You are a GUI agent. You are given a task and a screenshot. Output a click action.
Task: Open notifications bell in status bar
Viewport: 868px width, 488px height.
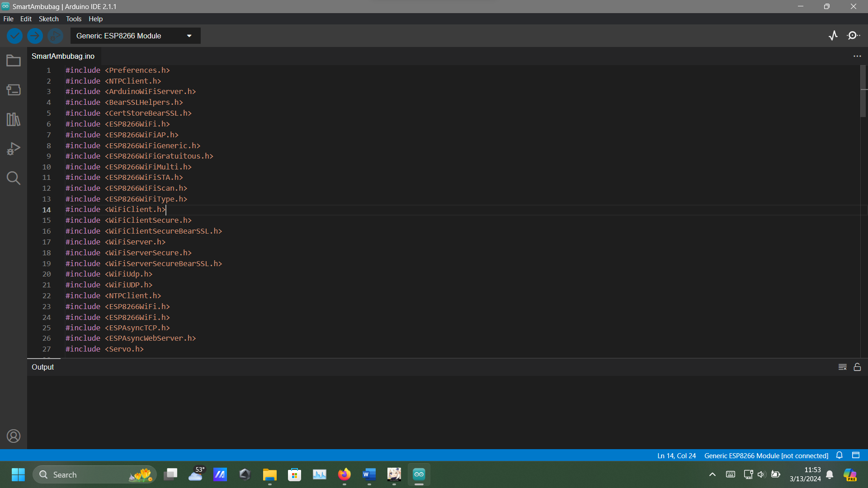click(x=840, y=455)
